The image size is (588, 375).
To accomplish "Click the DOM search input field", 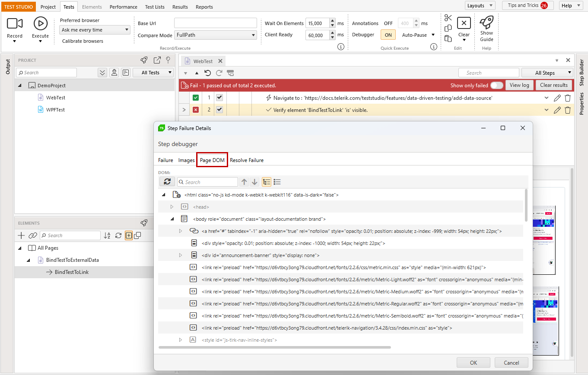I will [207, 182].
